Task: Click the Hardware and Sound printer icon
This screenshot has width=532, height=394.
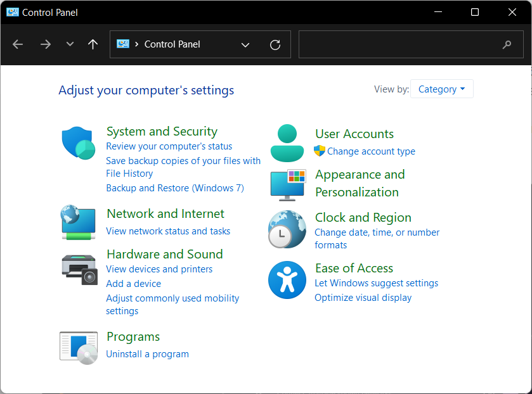Action: point(79,269)
